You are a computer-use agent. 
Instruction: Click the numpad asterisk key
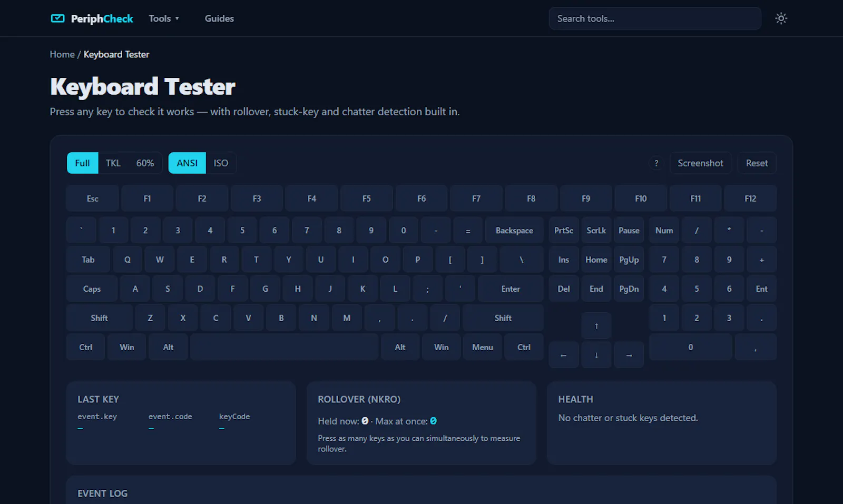click(x=729, y=231)
